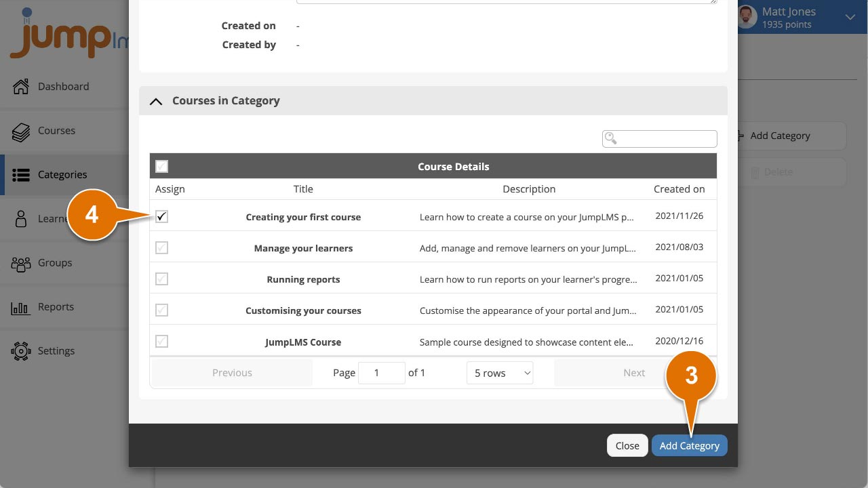This screenshot has width=868, height=488.
Task: Click 'JumpLMS Course' title
Action: click(x=303, y=342)
